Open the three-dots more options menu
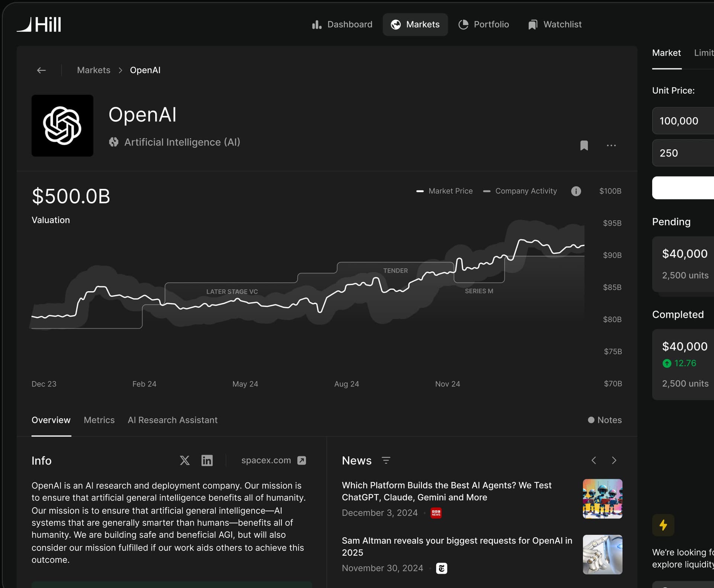The height and width of the screenshot is (588, 714). [x=611, y=145]
